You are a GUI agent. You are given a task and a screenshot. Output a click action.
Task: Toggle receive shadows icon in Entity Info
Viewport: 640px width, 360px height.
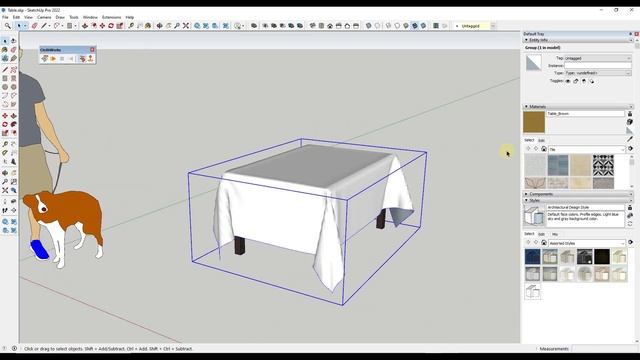[x=584, y=81]
